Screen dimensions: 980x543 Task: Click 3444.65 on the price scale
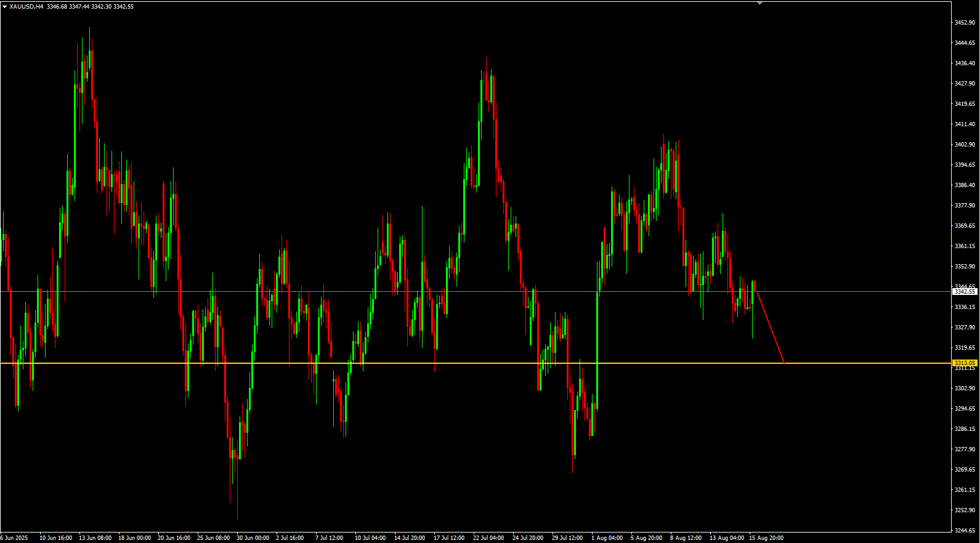[x=965, y=43]
